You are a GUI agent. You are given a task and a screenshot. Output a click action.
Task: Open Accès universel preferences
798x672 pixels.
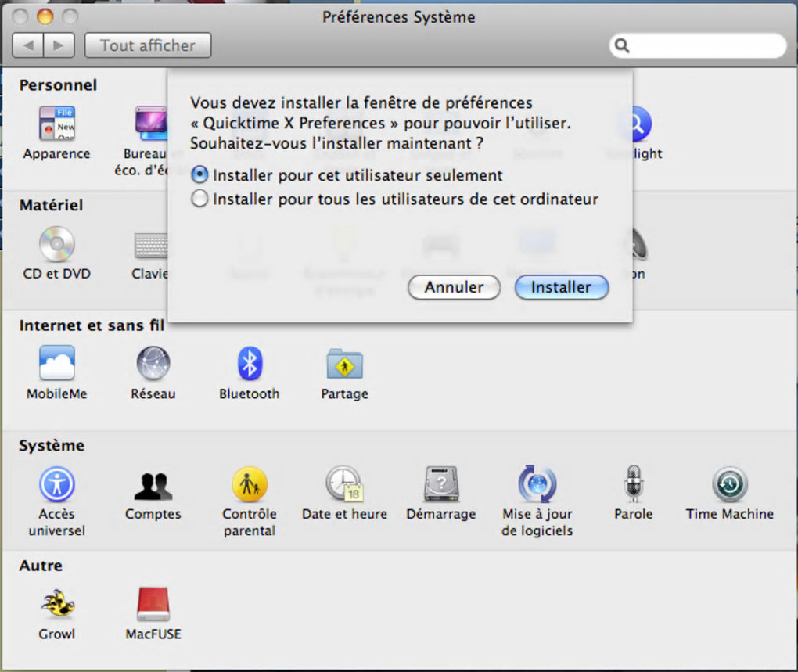point(56,483)
